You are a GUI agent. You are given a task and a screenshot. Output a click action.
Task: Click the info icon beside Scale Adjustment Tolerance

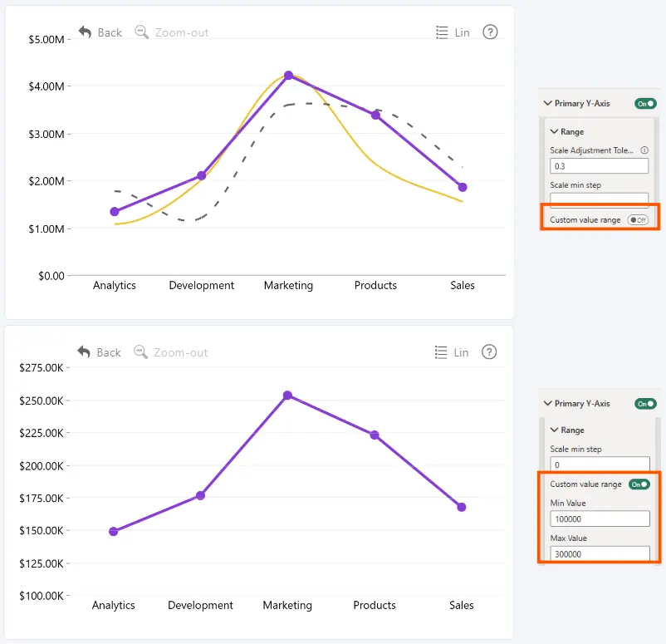point(644,150)
